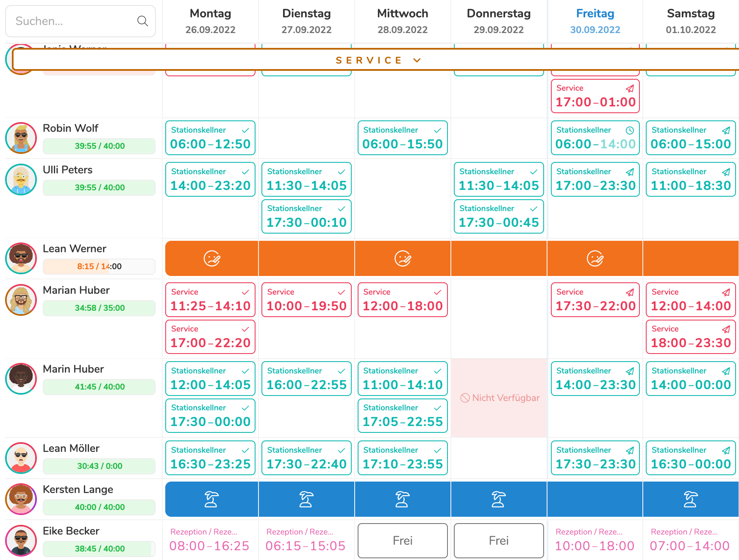Image resolution: width=739 pixels, height=560 pixels.
Task: Click Lean Werner's 8:15 / 14:00 hours bar
Action: tap(99, 266)
